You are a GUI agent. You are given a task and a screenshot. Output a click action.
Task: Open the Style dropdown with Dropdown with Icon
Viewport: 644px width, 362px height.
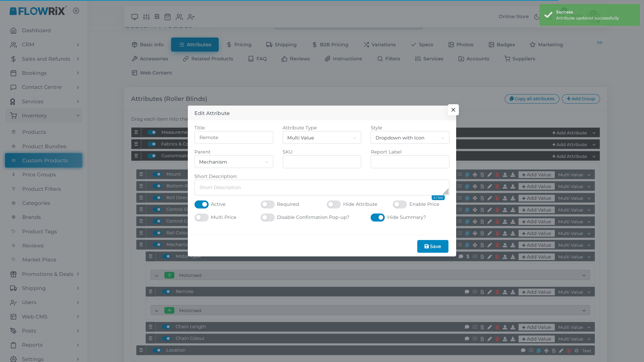click(x=410, y=138)
